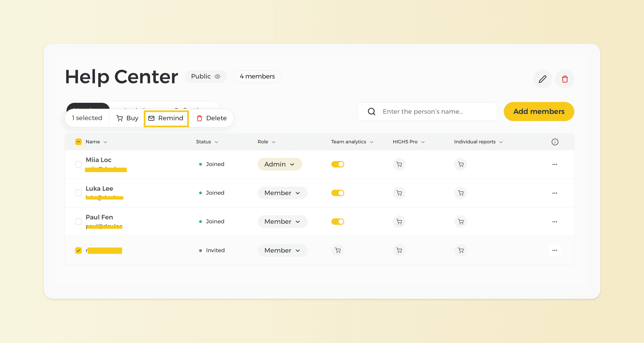Click the Public visibility badge
Screen dimensions: 644x343
206,77
